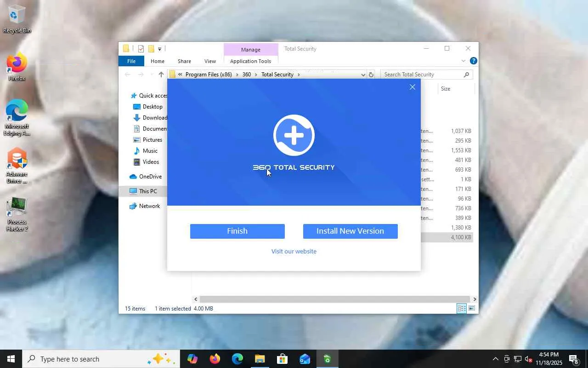Click Total Security breadcrumb in address bar
Viewport: 588px width, 368px height.
(277, 75)
